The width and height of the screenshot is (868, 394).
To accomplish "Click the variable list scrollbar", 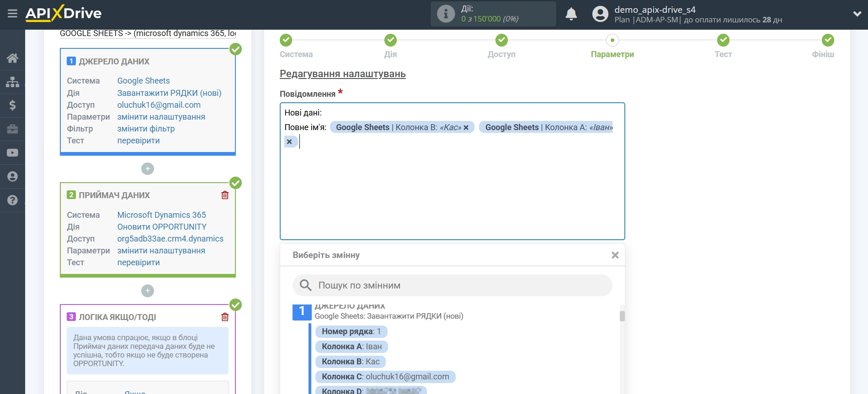I will pyautogui.click(x=622, y=316).
